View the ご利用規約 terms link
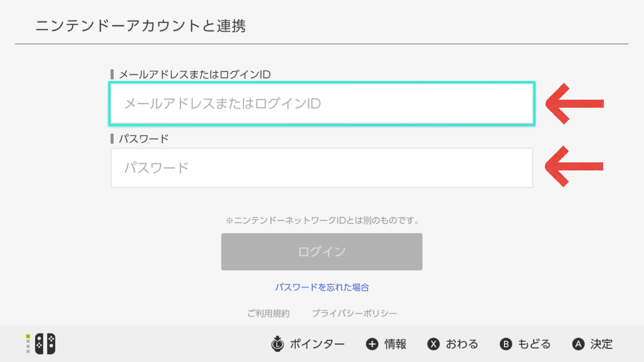644x362 pixels. [268, 313]
